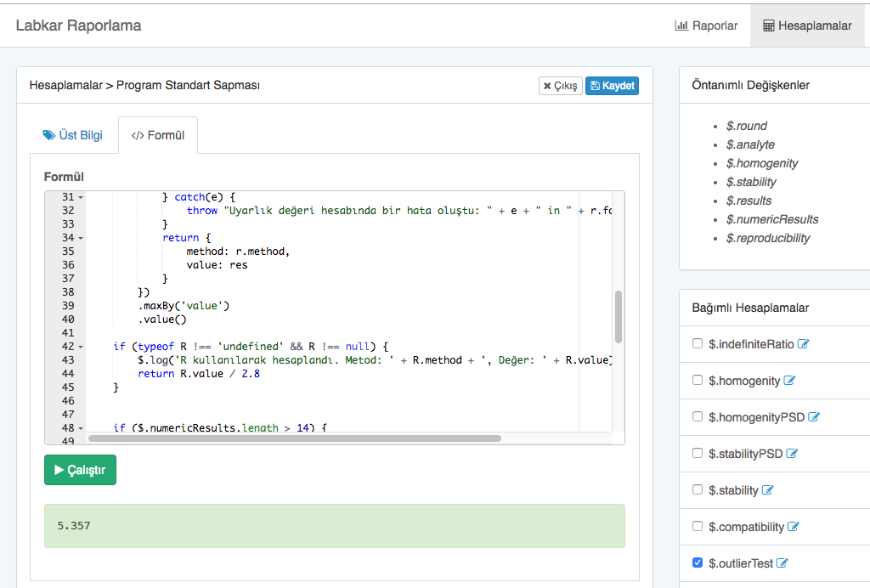Enable the $.indefiniteRatio checkbox
This screenshot has width=870, height=588.
[x=698, y=343]
